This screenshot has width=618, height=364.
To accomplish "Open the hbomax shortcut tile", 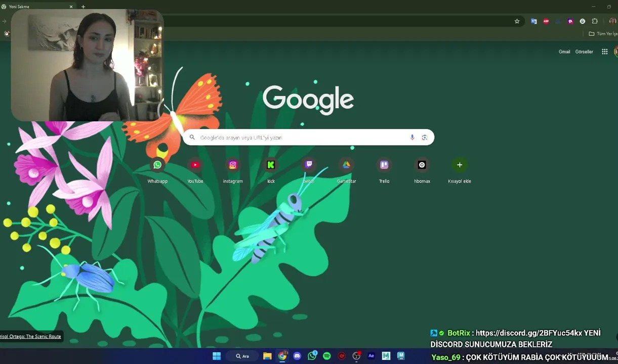I will coord(422,165).
